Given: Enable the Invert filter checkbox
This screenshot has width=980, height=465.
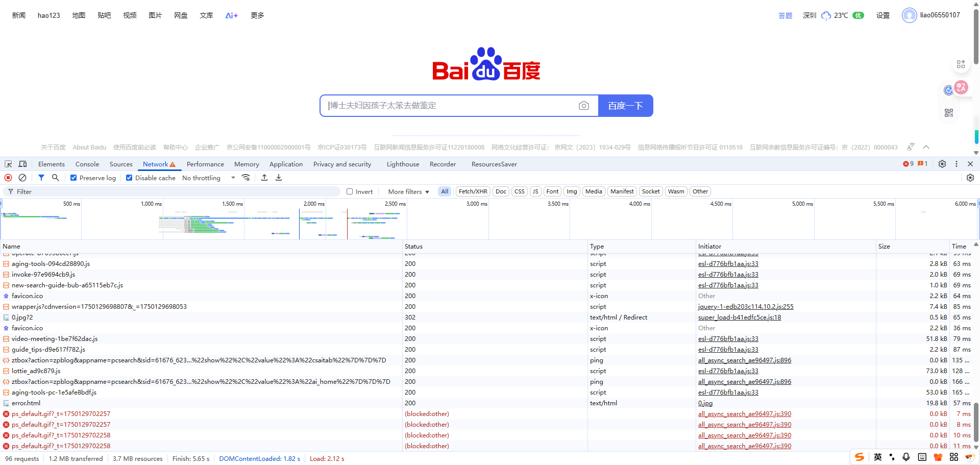Looking at the screenshot, I should click(350, 191).
